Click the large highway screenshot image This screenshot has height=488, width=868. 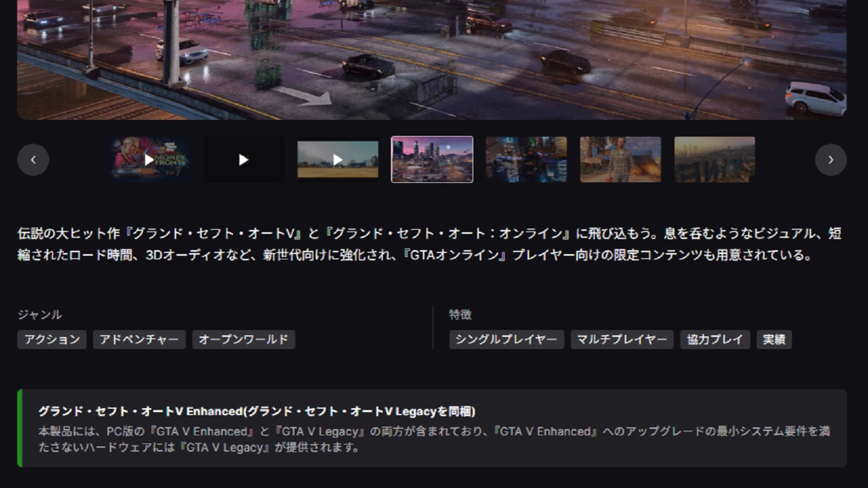pos(432,60)
